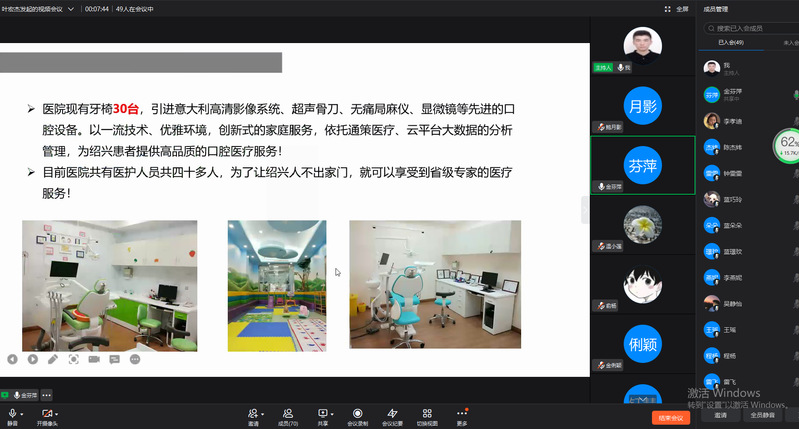Toggle Full screen (全屏) mode
The width and height of the screenshot is (799, 429).
677,8
